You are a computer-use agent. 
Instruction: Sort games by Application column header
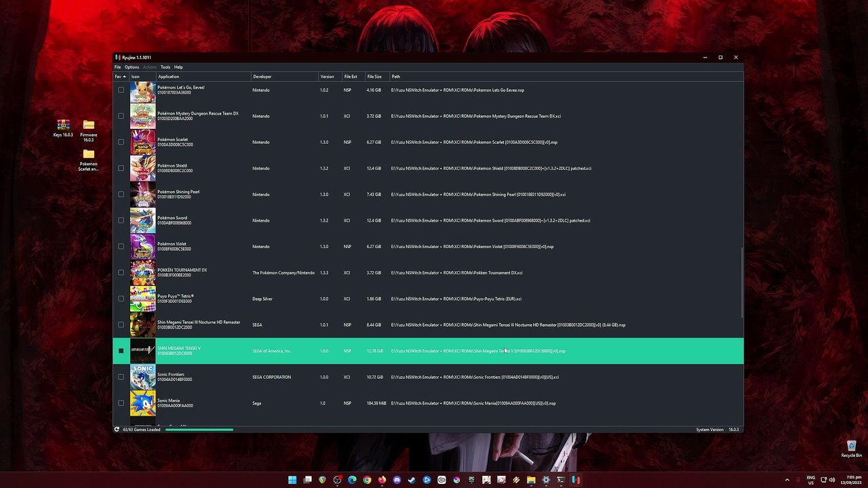pos(203,77)
